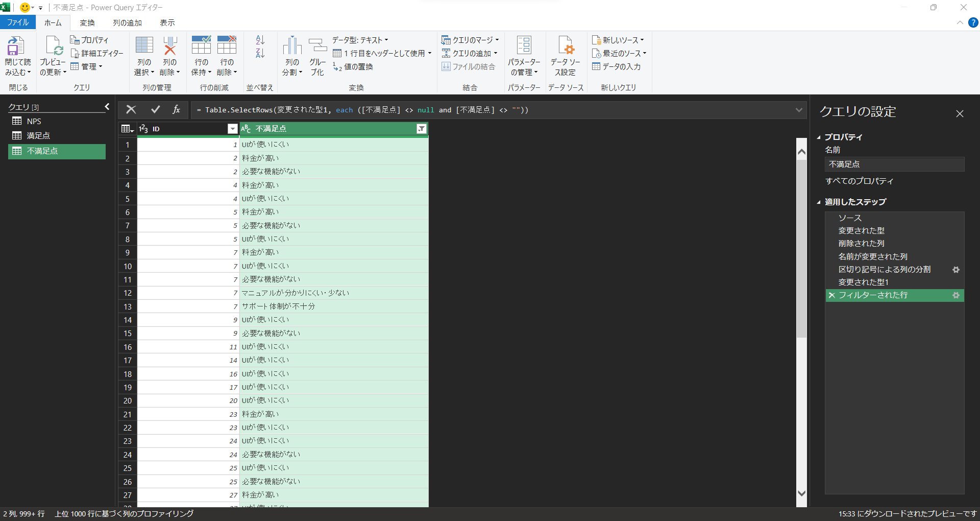Click the Close & Load (閉じて読み込む) icon
The image size is (980, 521).
click(x=16, y=46)
